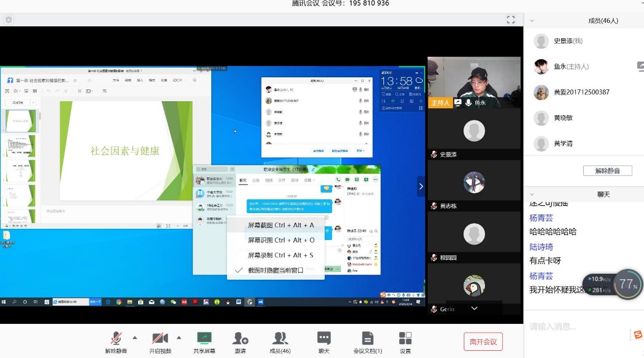Click the muted mic icon beside 程园园 tile
The height and width of the screenshot is (358, 644).
coord(434,258)
